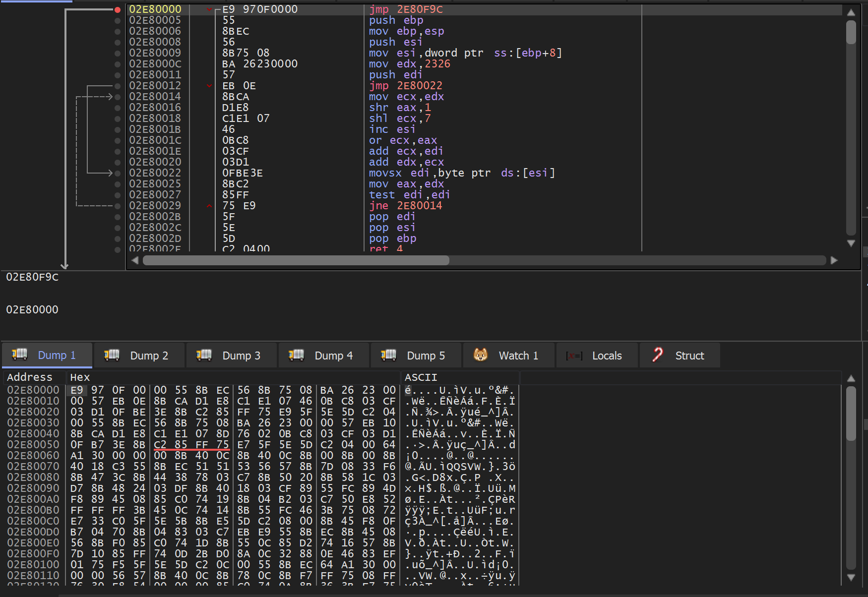
Task: Toggle the breakpoint dot for address 02E80014
Action: coord(118,97)
